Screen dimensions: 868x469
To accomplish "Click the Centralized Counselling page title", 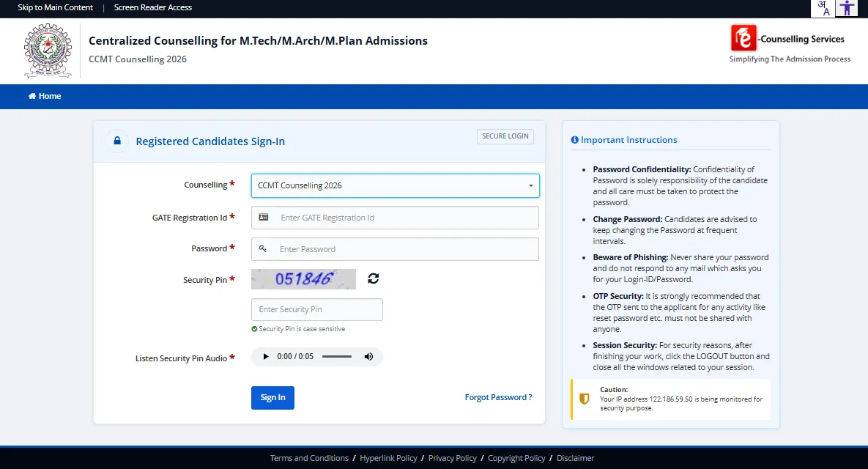I will coord(258,41).
